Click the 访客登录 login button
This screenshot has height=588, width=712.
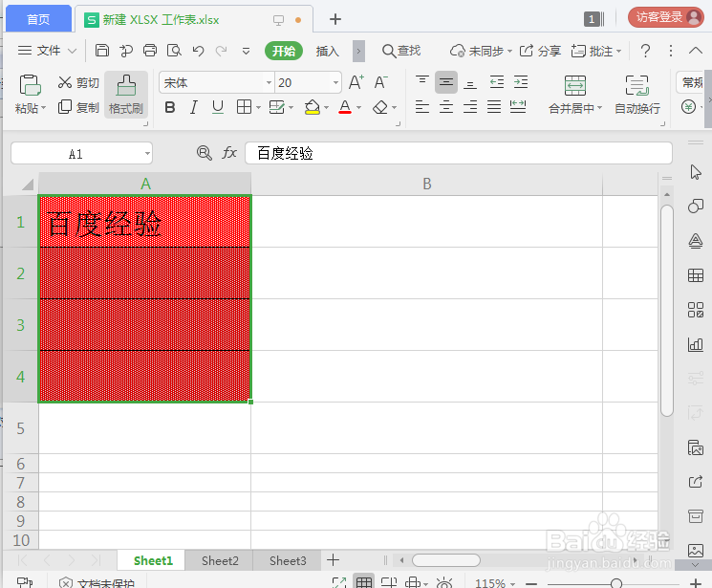[x=666, y=17]
